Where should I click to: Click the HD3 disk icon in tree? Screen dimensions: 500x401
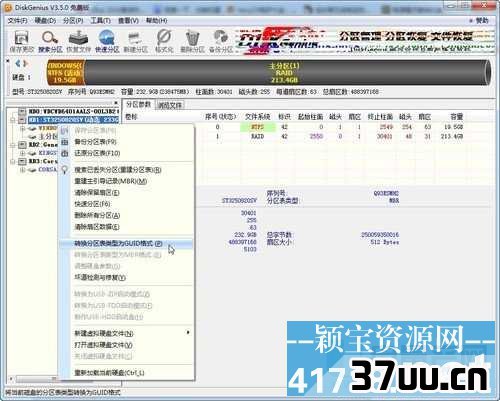(x=22, y=161)
